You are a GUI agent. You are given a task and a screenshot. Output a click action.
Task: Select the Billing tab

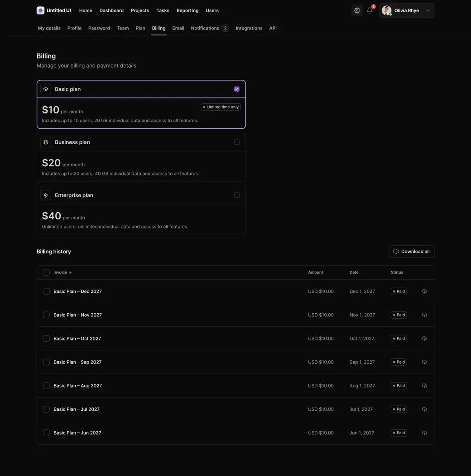point(159,28)
